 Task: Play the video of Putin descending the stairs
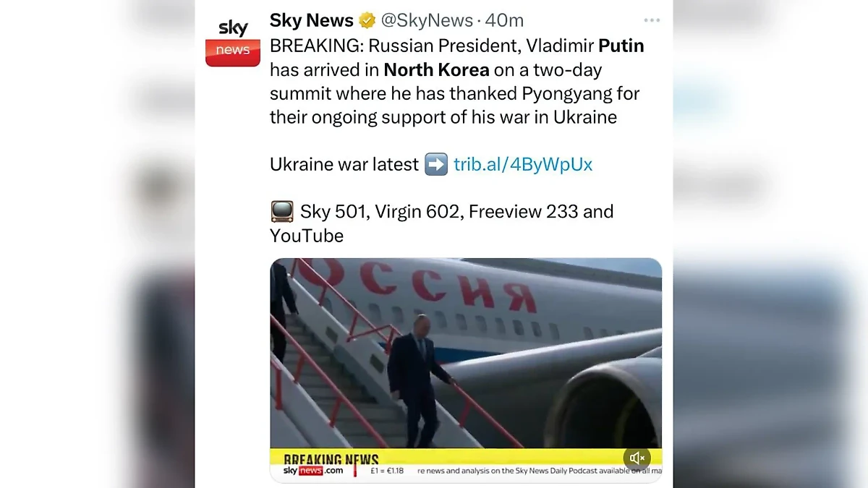467,361
